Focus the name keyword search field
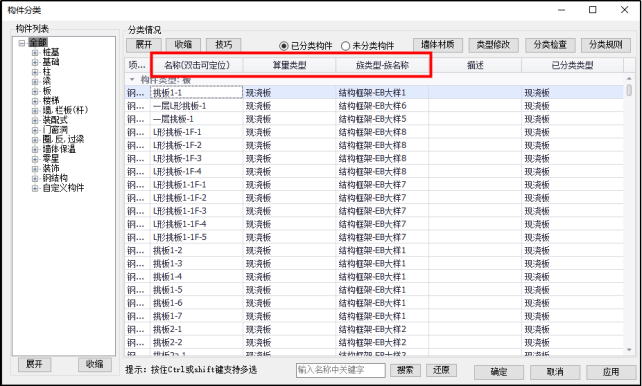The width and height of the screenshot is (642, 386). point(340,370)
